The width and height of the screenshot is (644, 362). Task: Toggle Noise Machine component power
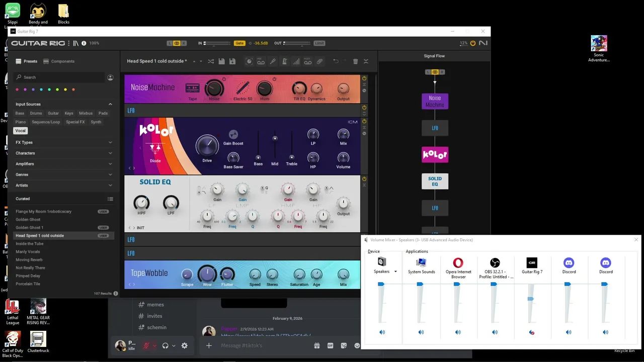[364, 78]
